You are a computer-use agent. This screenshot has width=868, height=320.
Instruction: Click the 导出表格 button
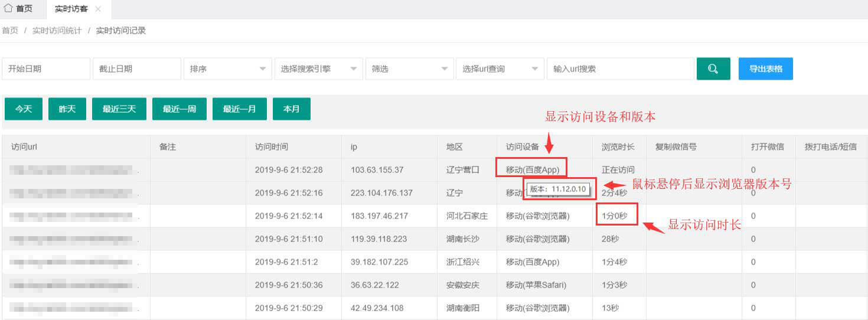pos(765,68)
